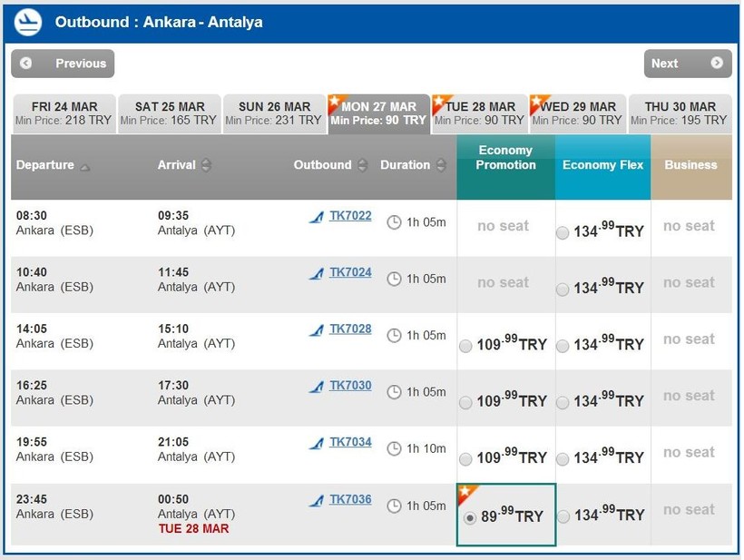The image size is (744, 560).
Task: Open the TK7024 flight number link
Action: pyautogui.click(x=350, y=272)
